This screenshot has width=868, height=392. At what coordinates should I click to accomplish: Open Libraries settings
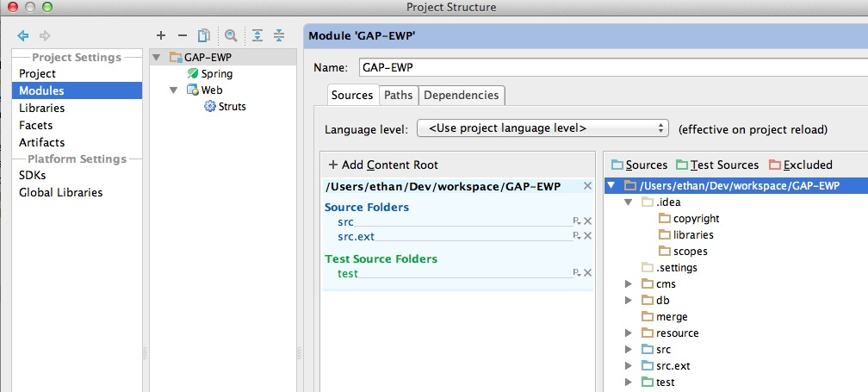(41, 108)
